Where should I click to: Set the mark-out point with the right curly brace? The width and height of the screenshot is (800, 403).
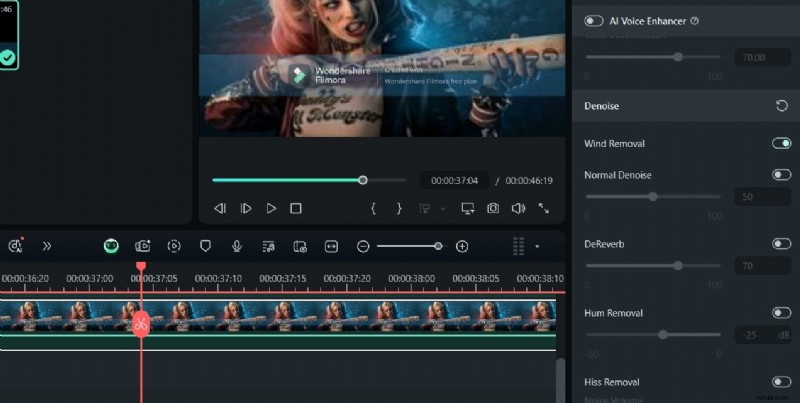[399, 208]
